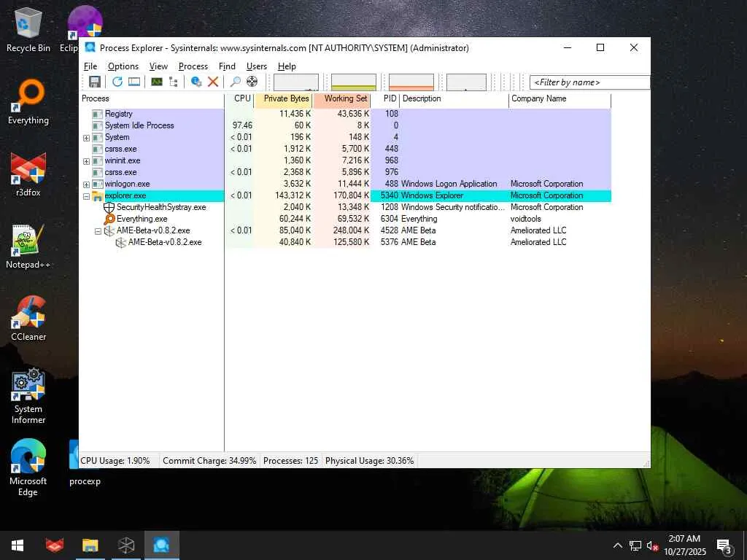Select the SecurityHealthSystray.exe shield icon
This screenshot has height=560, width=747.
(109, 207)
